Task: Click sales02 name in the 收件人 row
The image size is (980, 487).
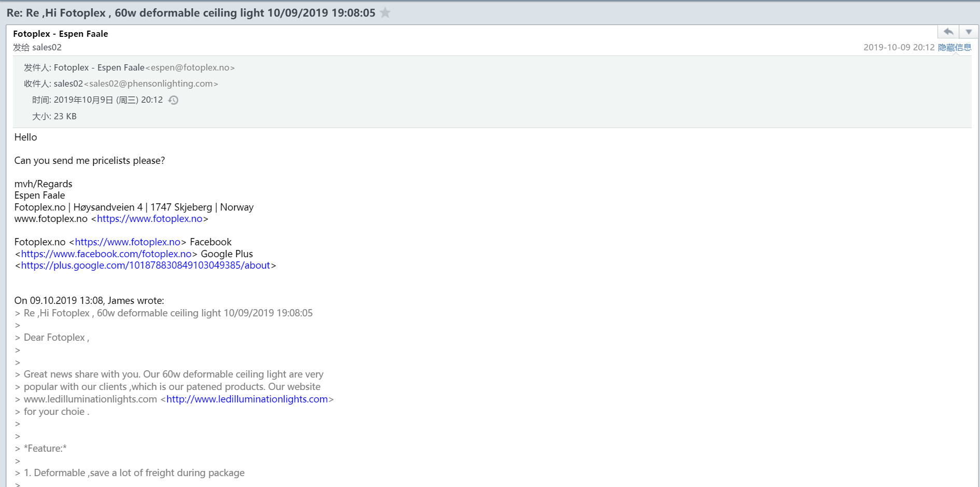Action: click(x=68, y=84)
